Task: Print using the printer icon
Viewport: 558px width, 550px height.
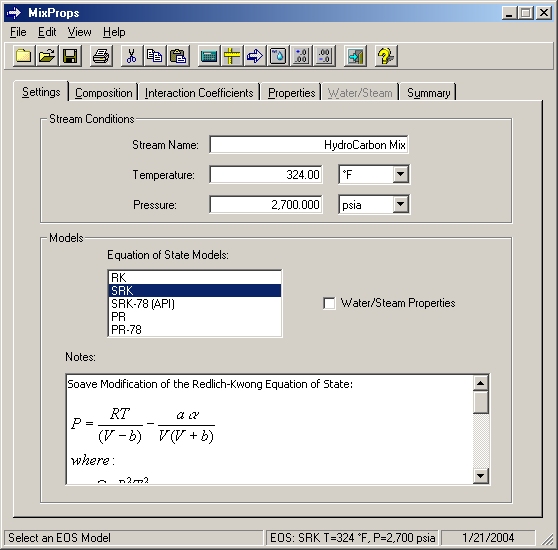Action: 101,56
